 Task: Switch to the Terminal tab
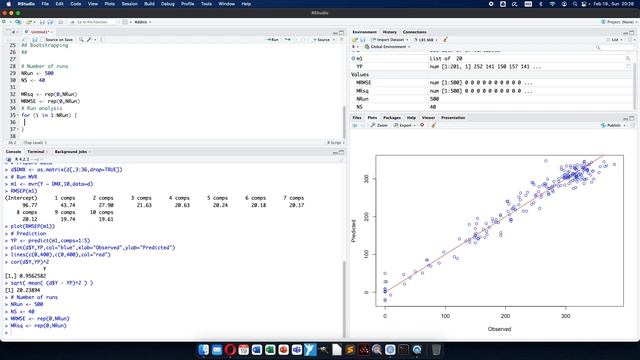36,151
